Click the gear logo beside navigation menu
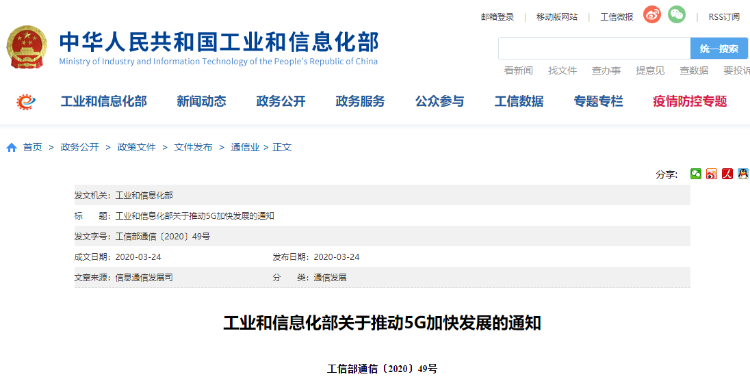Screen dimensions: 750x381 pyautogui.click(x=26, y=101)
